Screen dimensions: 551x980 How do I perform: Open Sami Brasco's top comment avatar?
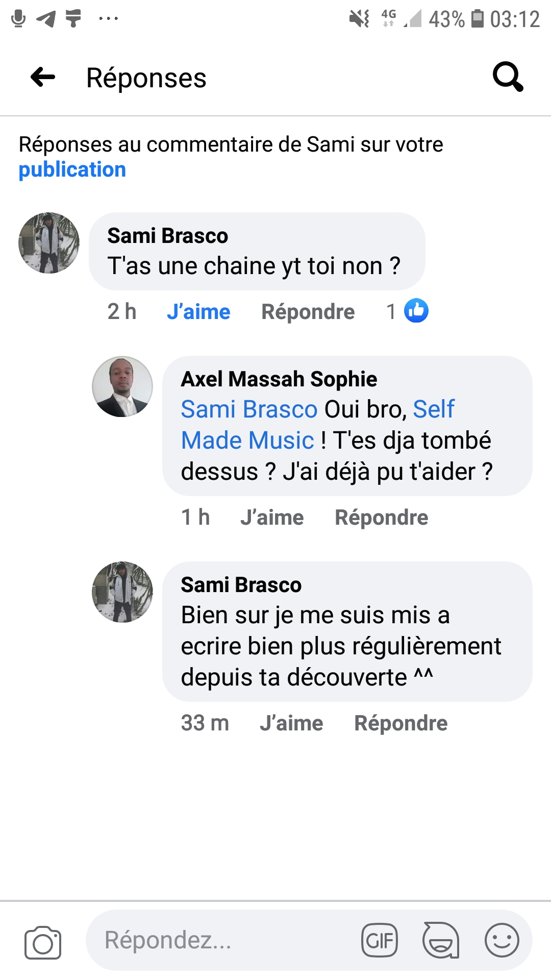tap(49, 243)
